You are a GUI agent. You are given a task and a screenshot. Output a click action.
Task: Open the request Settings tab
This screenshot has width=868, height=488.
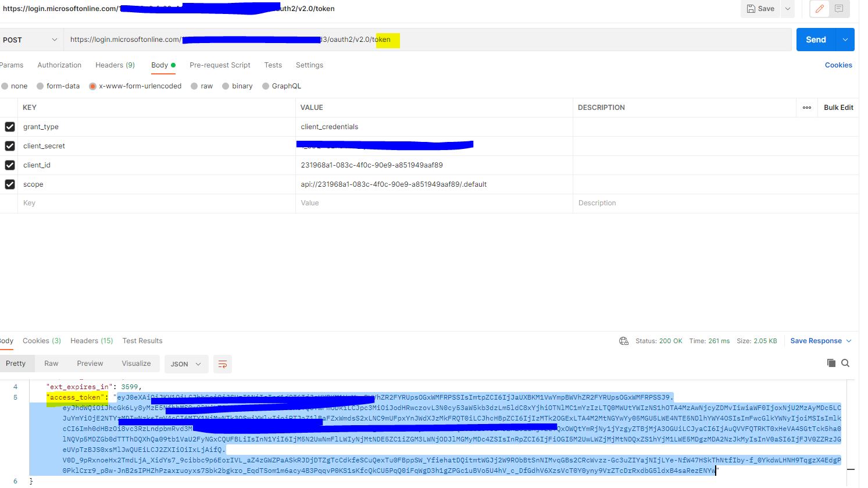309,65
